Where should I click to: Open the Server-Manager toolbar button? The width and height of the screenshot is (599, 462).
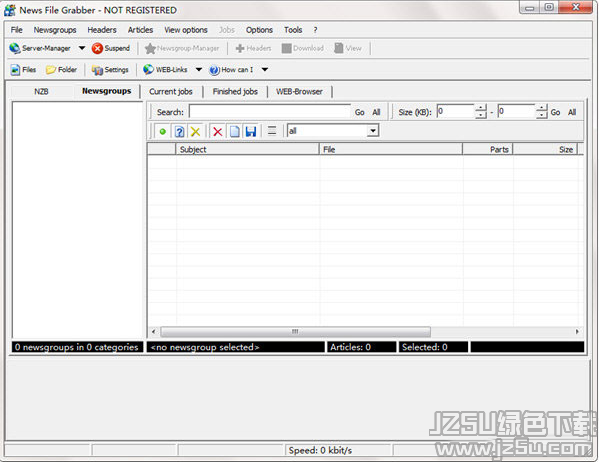[x=40, y=48]
